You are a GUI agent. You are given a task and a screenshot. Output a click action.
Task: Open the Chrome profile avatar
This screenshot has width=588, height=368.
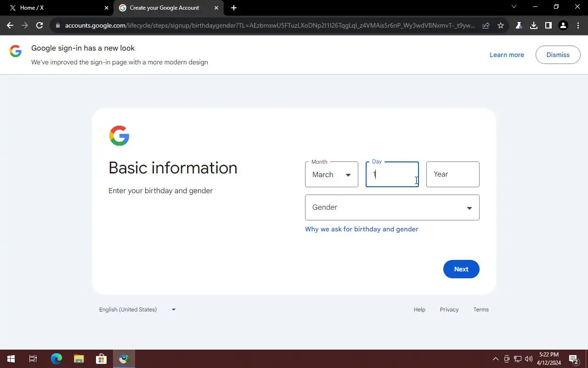(x=563, y=26)
